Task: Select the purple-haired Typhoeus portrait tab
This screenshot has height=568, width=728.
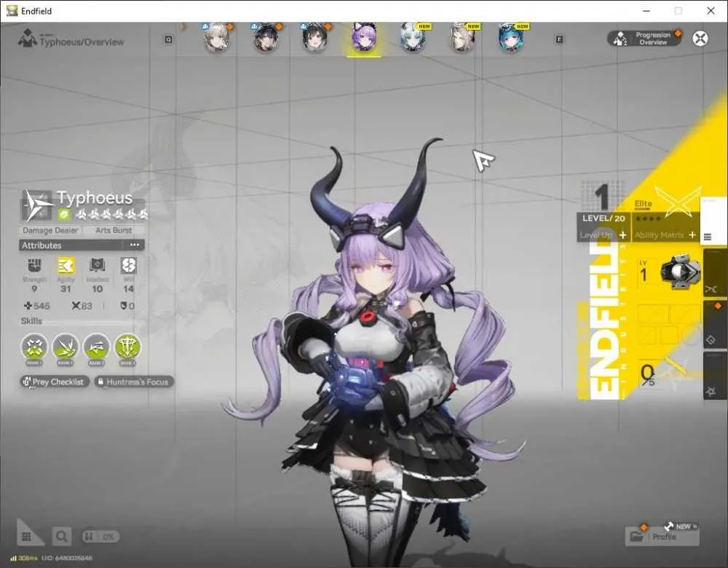Action: (364, 37)
